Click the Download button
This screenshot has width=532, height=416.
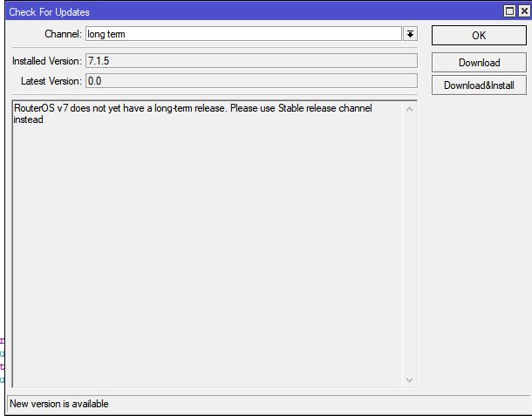click(479, 63)
